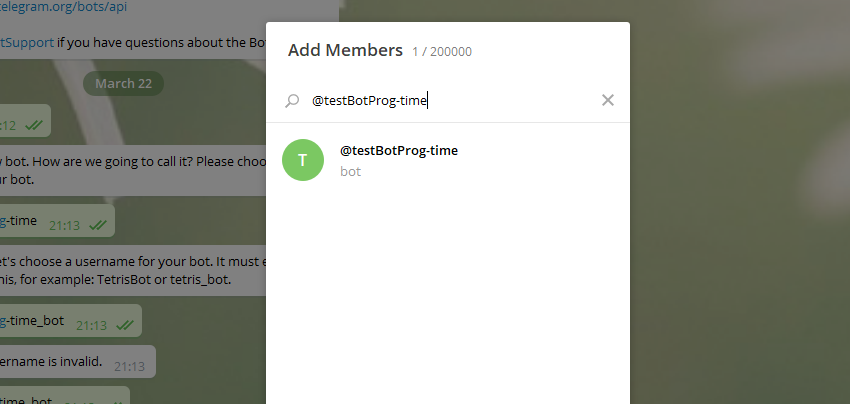The width and height of the screenshot is (850, 404).
Task: Click double check marks on the "g-time" message
Action: [x=98, y=226]
